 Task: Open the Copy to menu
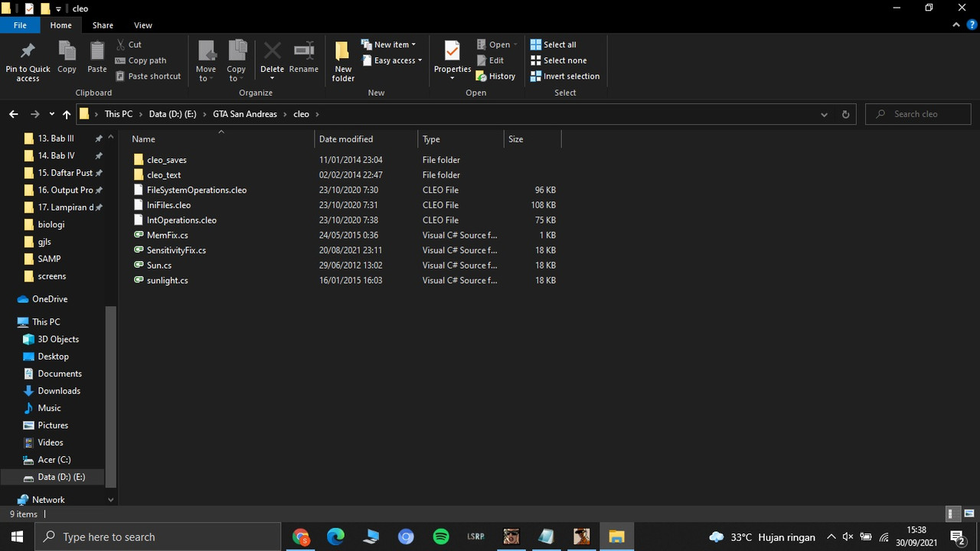pyautogui.click(x=236, y=61)
